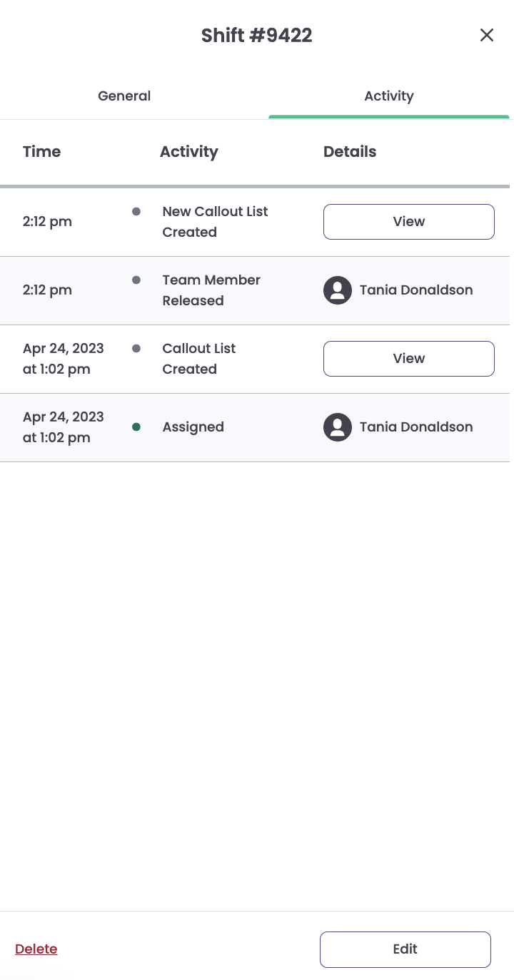Select the Team Member Released activity text
This screenshot has height=980, width=514.
211,290
